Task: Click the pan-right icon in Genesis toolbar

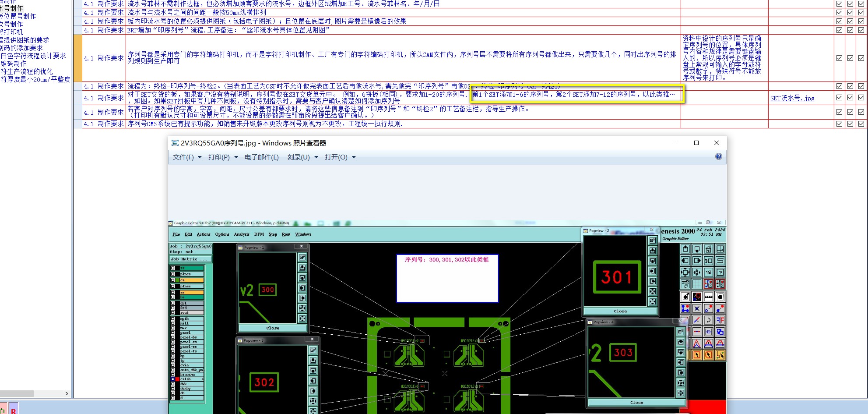Action: pos(697,260)
